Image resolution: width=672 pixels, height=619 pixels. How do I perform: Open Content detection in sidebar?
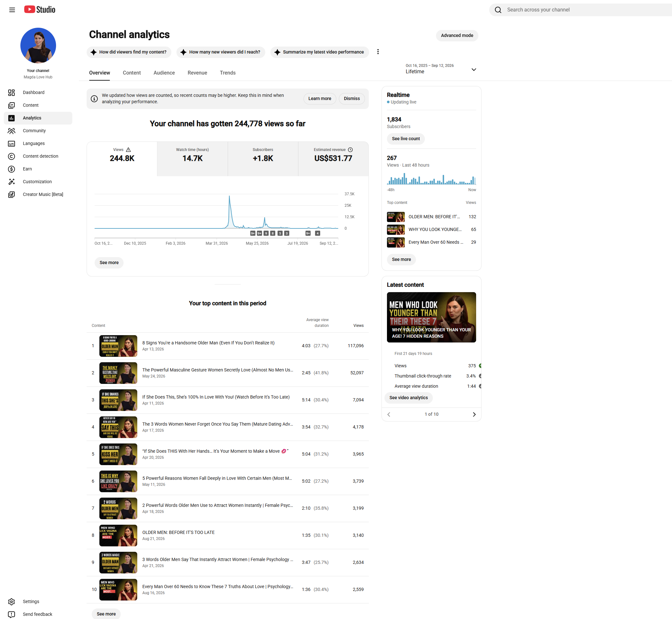tap(38, 156)
